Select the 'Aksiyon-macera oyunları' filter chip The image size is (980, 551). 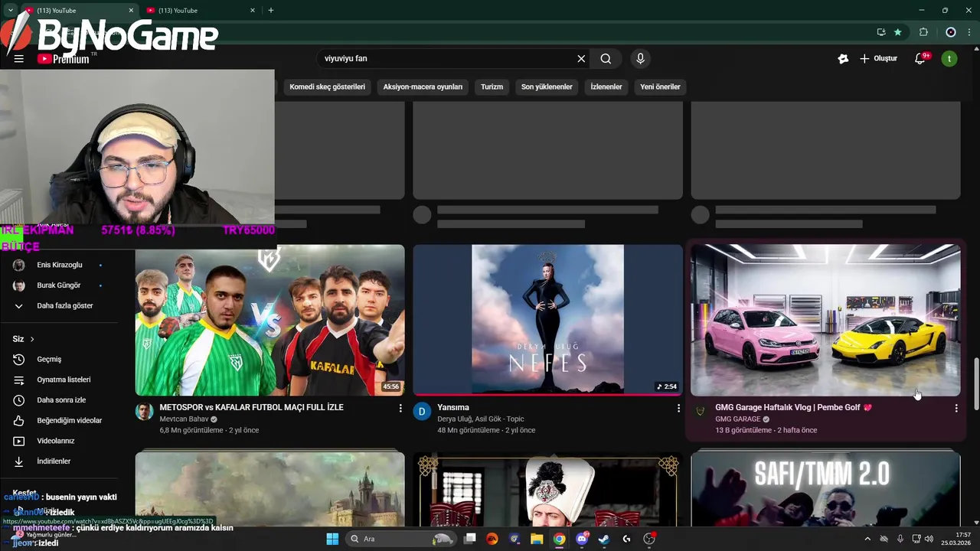(423, 86)
